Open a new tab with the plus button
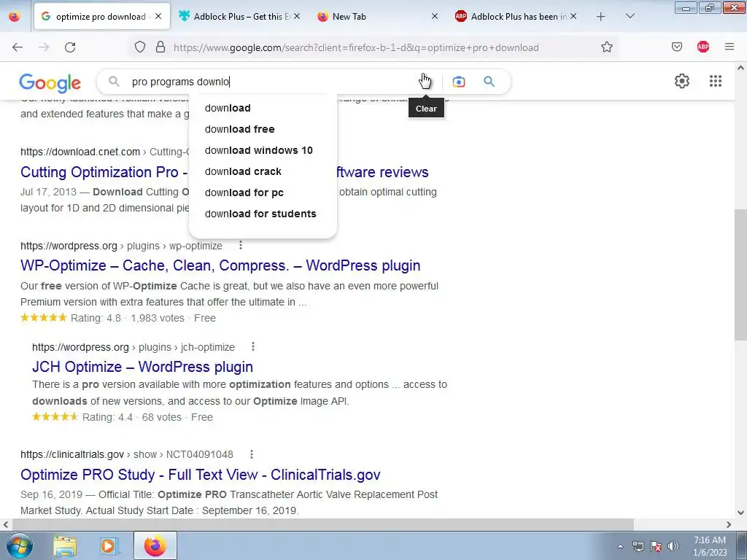 601,17
